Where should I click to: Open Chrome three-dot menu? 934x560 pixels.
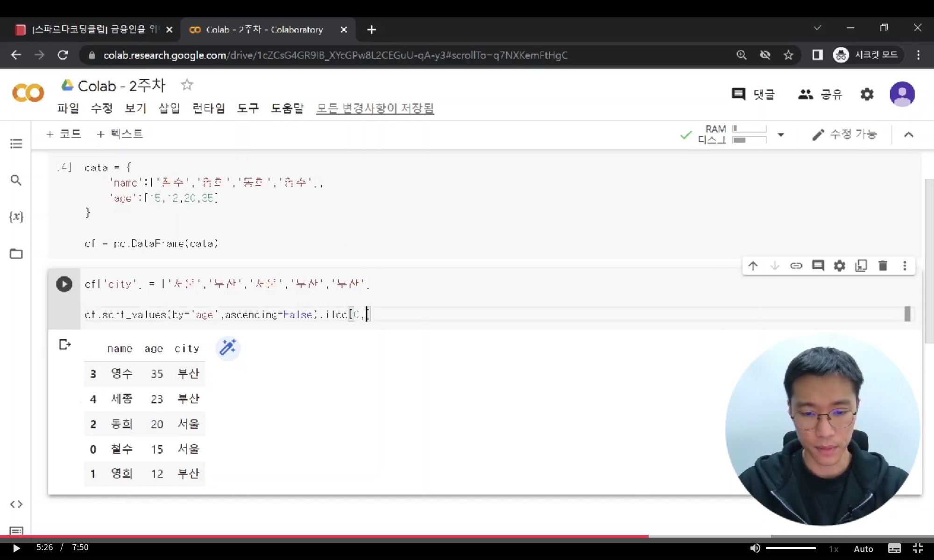[918, 55]
